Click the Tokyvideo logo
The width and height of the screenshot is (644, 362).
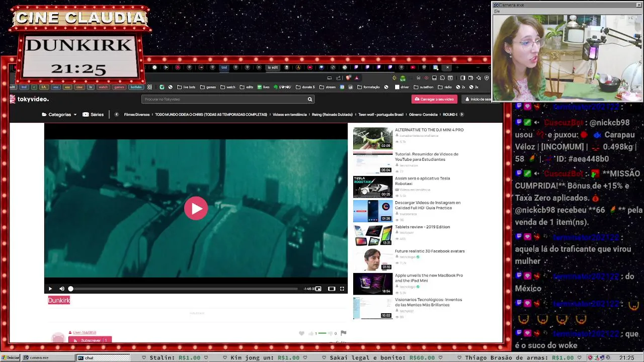(29, 99)
